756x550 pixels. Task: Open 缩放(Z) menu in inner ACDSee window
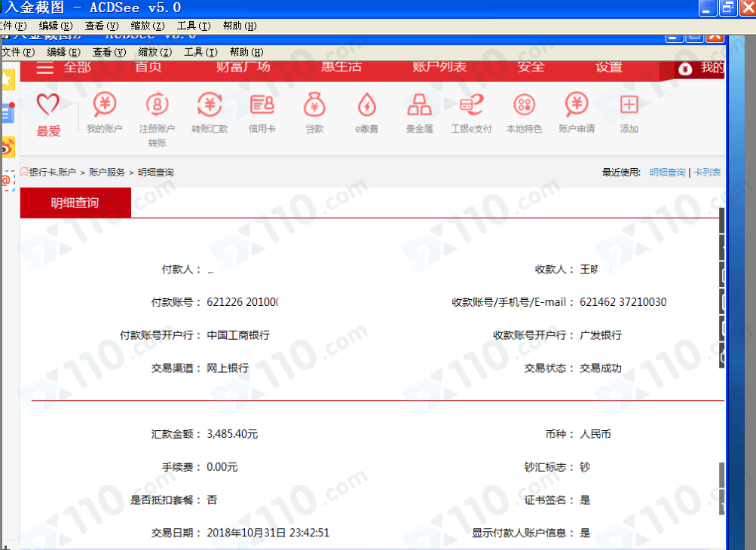[155, 52]
